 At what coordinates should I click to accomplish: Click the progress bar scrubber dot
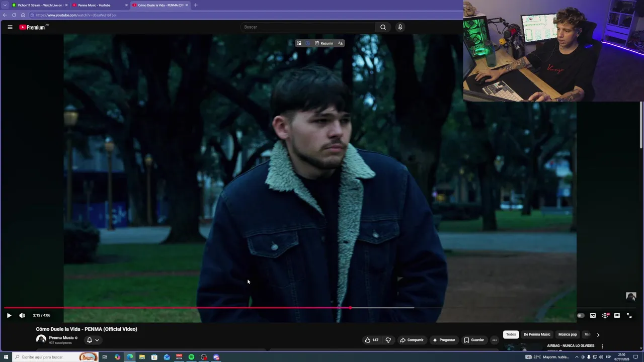350,308
